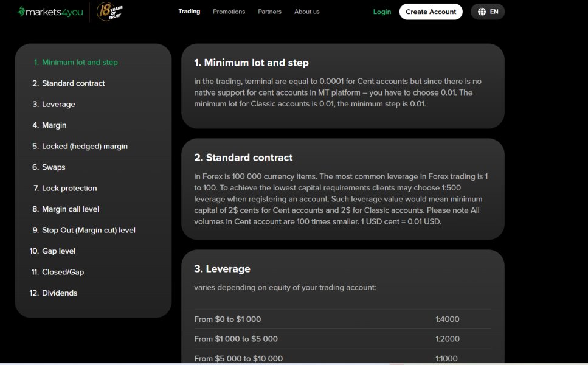The width and height of the screenshot is (588, 365).
Task: Open the Partners menu
Action: (269, 12)
